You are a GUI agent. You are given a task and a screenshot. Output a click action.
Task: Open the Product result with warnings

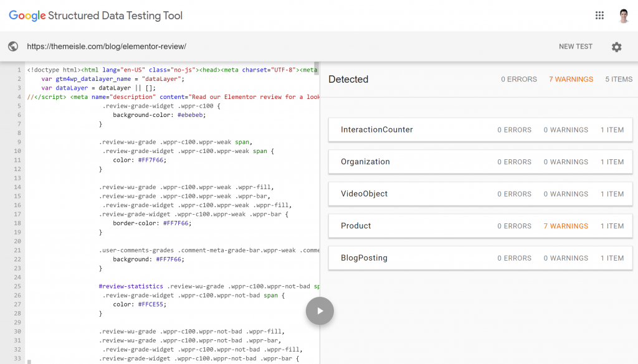[356, 226]
